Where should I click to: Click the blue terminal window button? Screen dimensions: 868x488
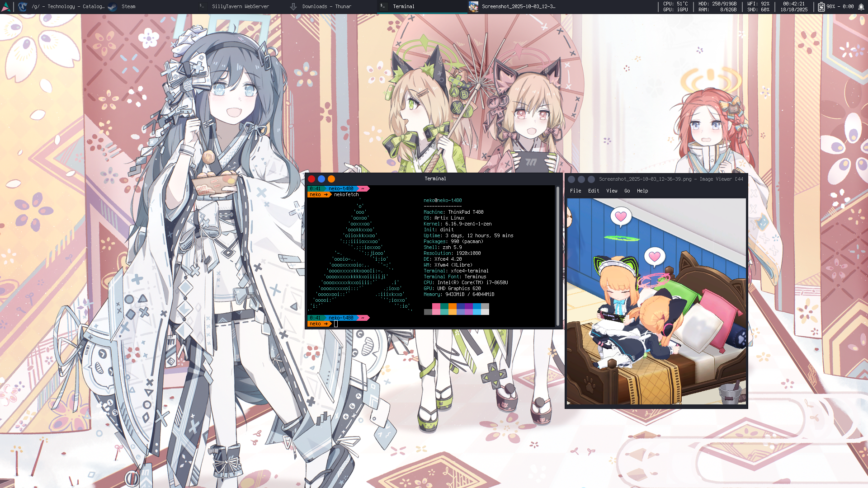pos(321,179)
